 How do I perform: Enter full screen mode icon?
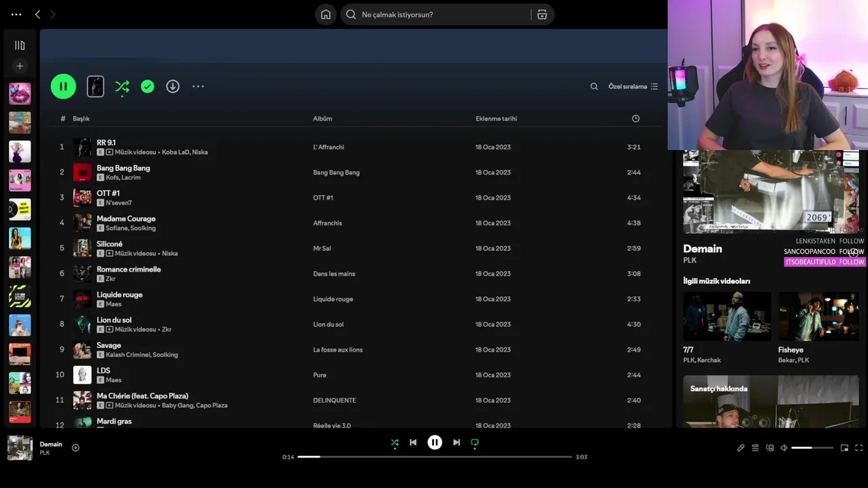[x=859, y=448]
